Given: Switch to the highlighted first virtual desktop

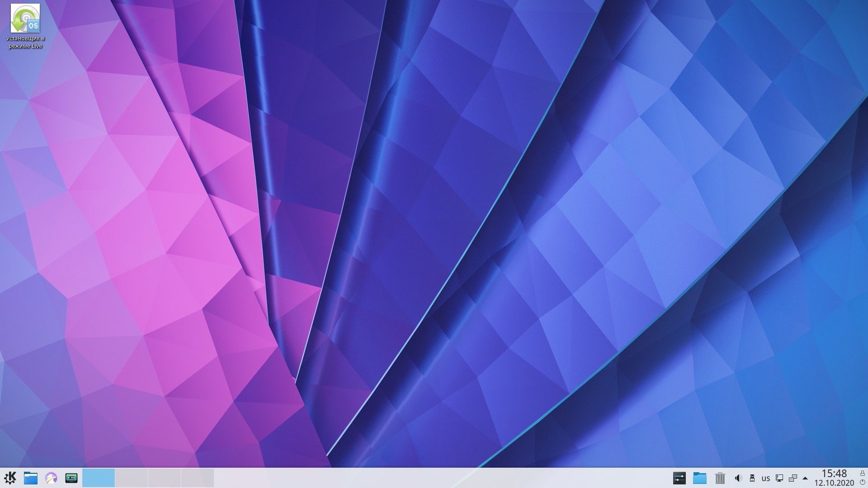Looking at the screenshot, I should click(99, 478).
